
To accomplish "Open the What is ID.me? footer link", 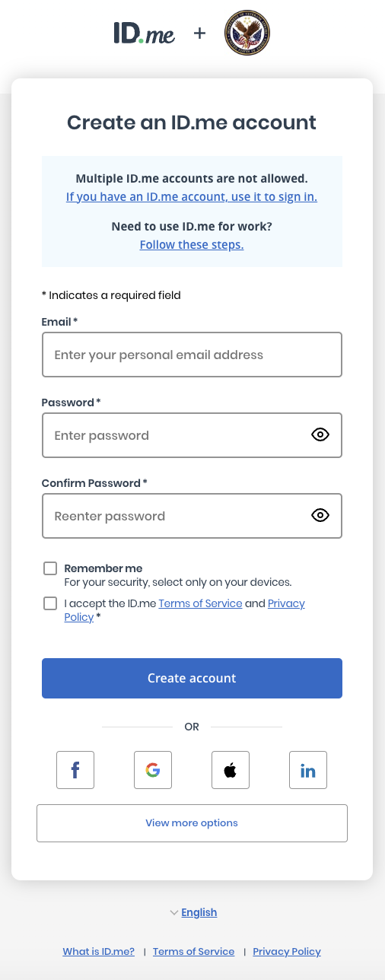I will pyautogui.click(x=99, y=952).
